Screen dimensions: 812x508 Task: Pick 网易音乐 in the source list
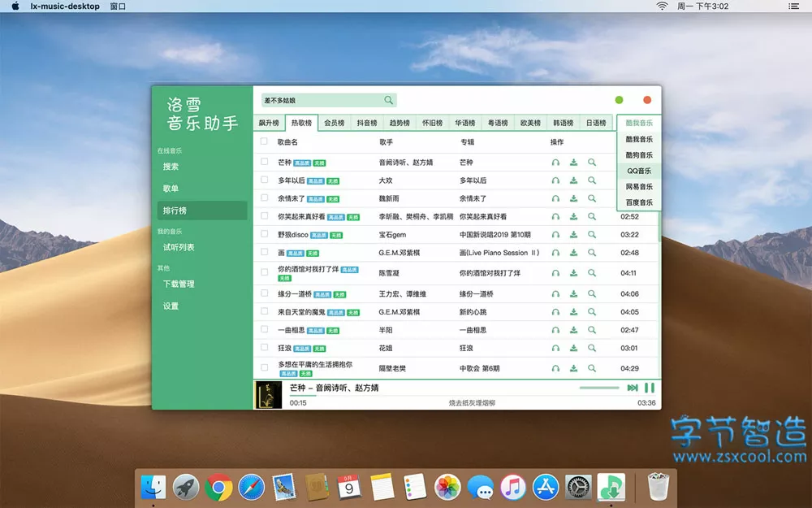pyautogui.click(x=639, y=187)
